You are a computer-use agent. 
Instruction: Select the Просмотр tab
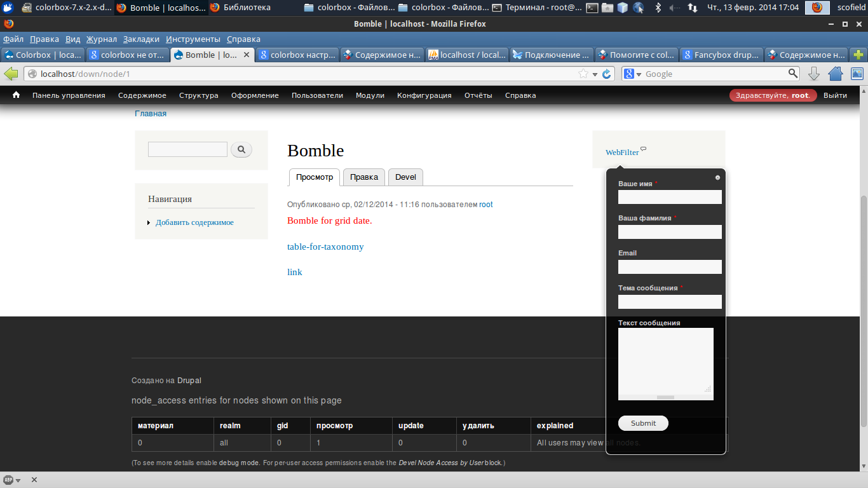[315, 177]
